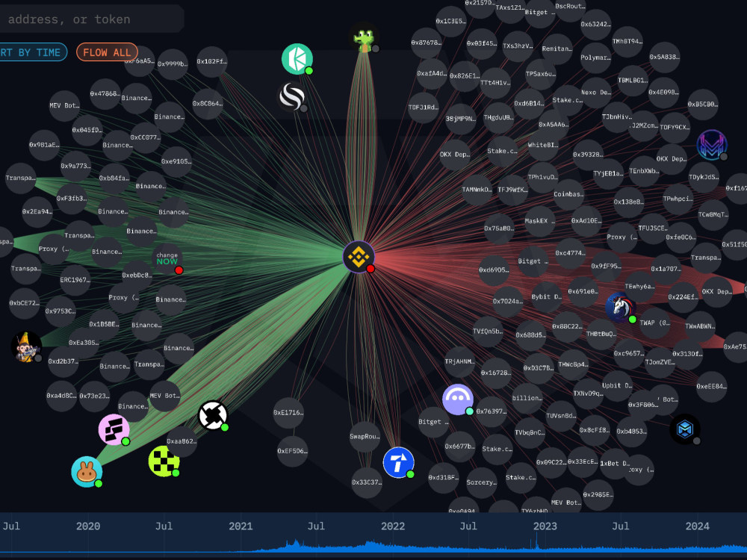Click the Synthetix-style S logo node
This screenshot has width=747, height=560.
click(x=291, y=96)
